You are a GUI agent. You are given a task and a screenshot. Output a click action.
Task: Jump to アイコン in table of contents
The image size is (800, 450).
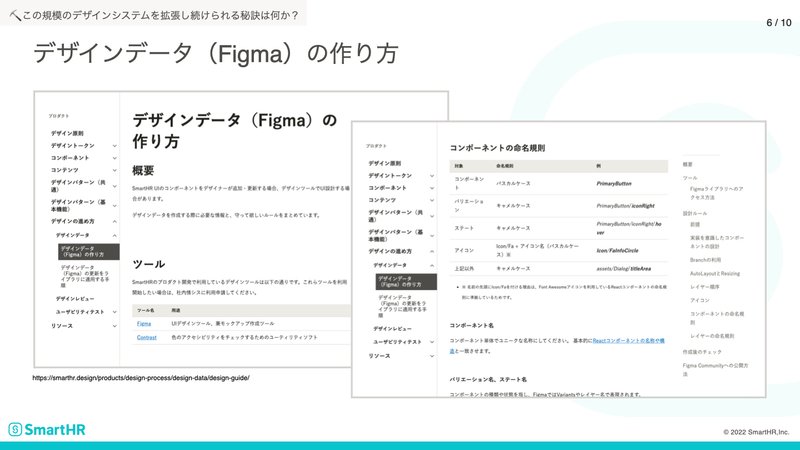(699, 300)
